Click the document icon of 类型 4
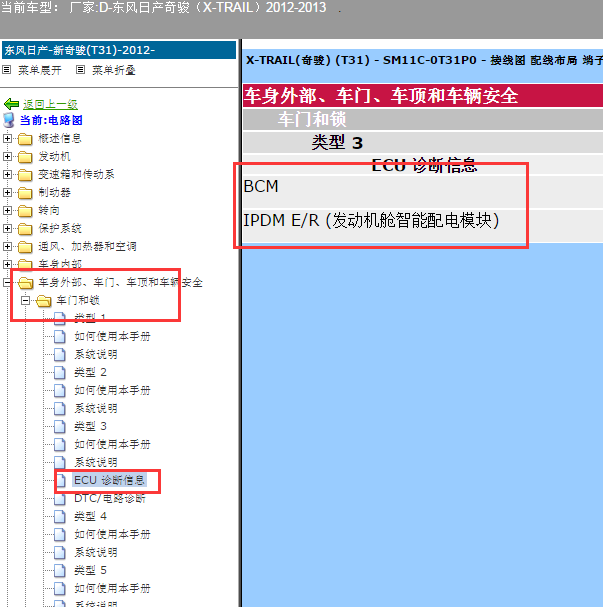603x607 pixels. point(60,516)
